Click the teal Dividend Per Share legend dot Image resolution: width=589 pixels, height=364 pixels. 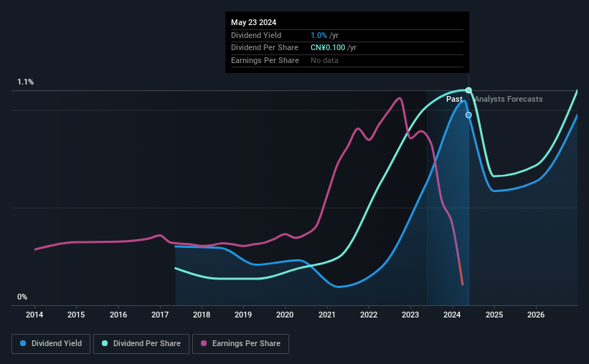pyautogui.click(x=105, y=343)
